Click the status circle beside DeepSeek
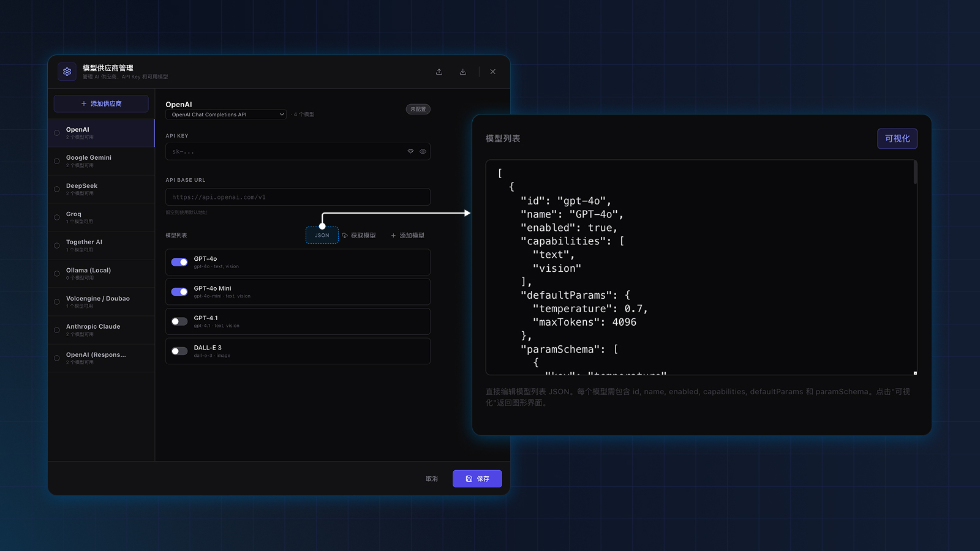 [x=57, y=189]
